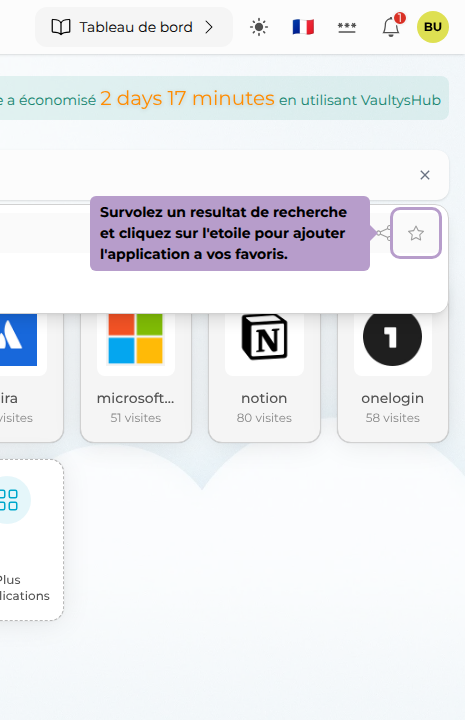Open the French flag language selector
Image resolution: width=465 pixels, height=720 pixels.
(303, 27)
